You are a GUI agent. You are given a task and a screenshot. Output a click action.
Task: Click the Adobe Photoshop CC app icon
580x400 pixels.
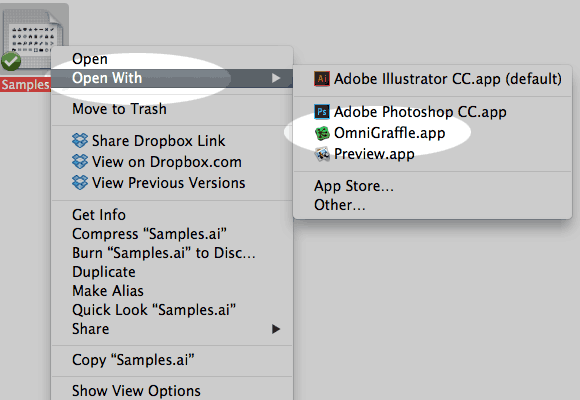(x=322, y=111)
